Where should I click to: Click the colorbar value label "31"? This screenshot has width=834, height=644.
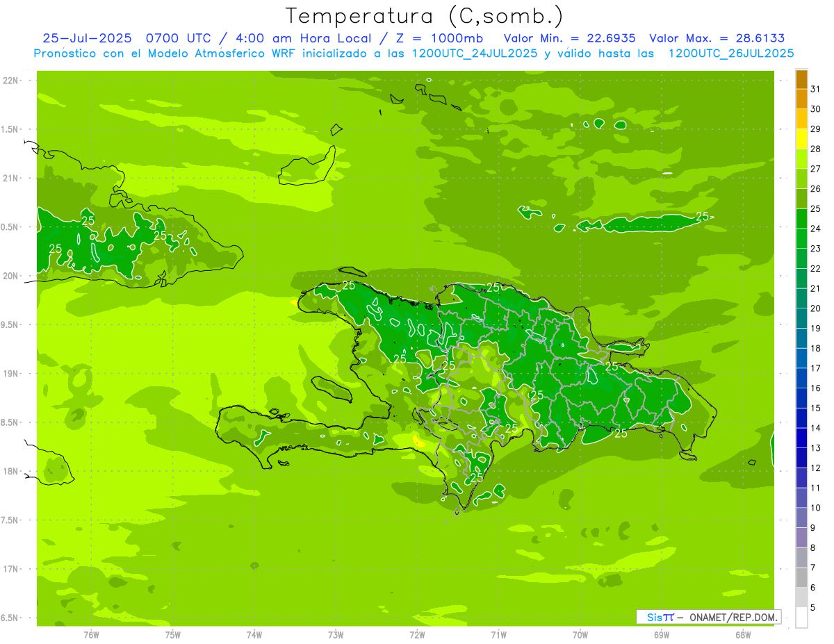coord(816,89)
